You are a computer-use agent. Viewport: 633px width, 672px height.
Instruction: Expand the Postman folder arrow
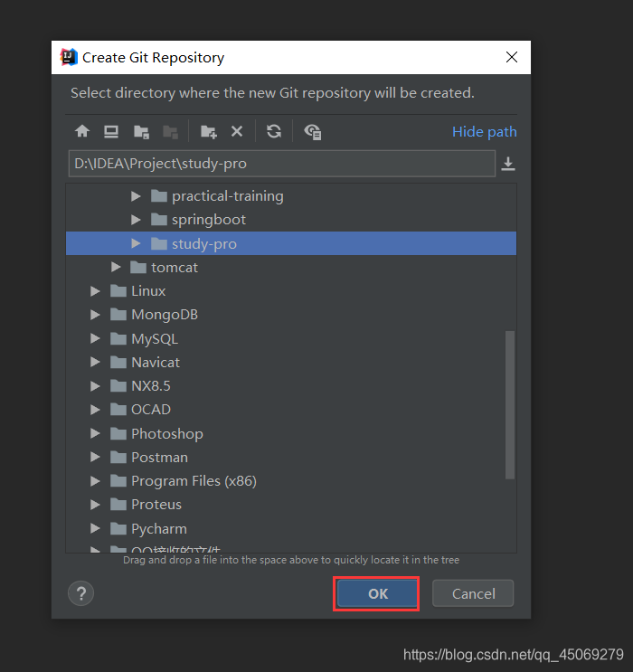coord(95,458)
